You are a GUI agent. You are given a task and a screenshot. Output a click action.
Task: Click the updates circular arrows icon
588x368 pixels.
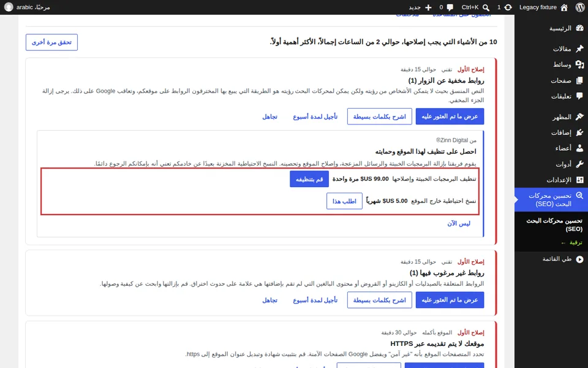click(x=508, y=7)
